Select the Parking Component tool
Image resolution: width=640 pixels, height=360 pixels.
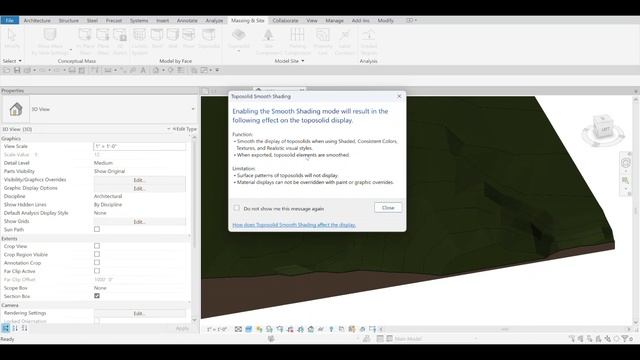(x=298, y=41)
